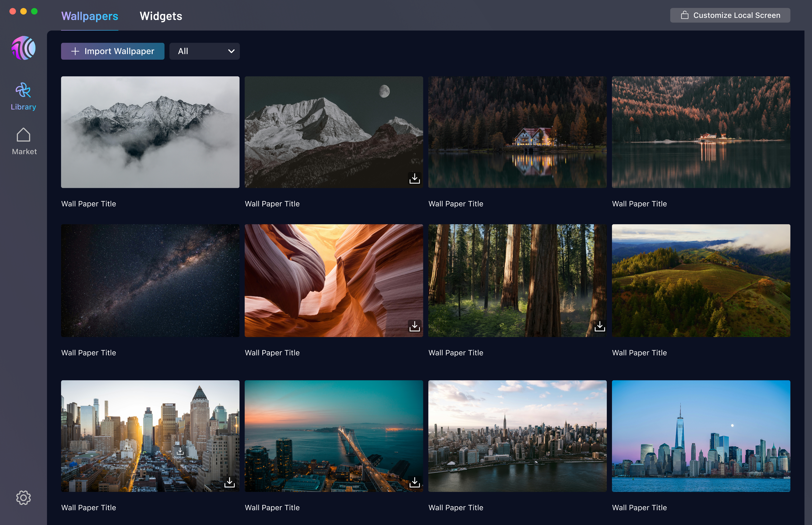Download the redwood forest wallpaper
812x525 pixels.
[x=599, y=326]
